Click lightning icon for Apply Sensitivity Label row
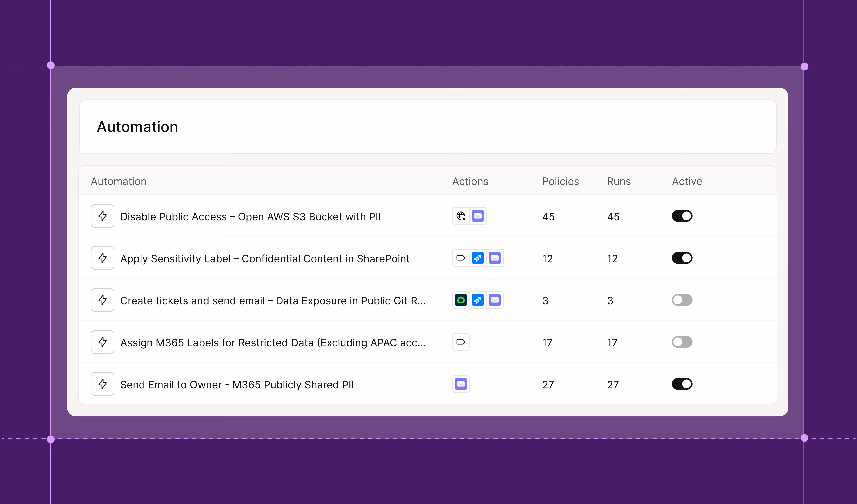The image size is (857, 504). click(x=102, y=258)
